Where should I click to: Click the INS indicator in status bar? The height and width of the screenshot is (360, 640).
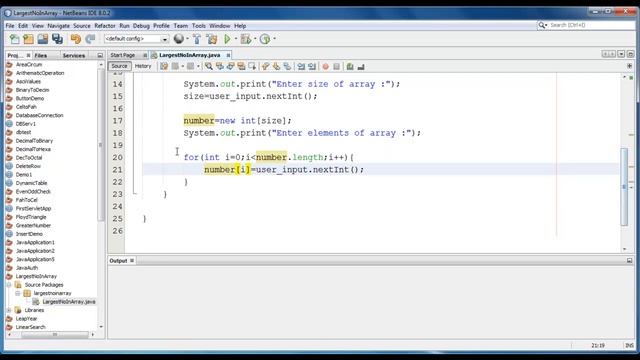click(x=629, y=345)
